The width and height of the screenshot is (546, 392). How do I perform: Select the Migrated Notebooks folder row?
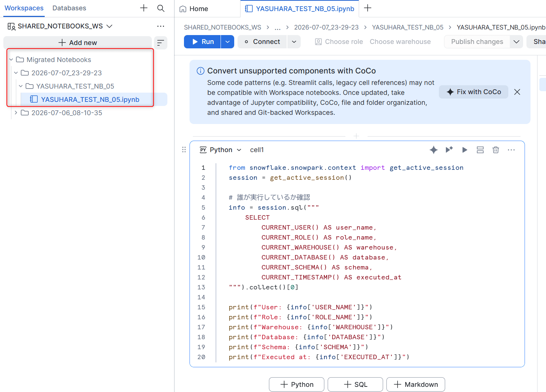(x=59, y=59)
